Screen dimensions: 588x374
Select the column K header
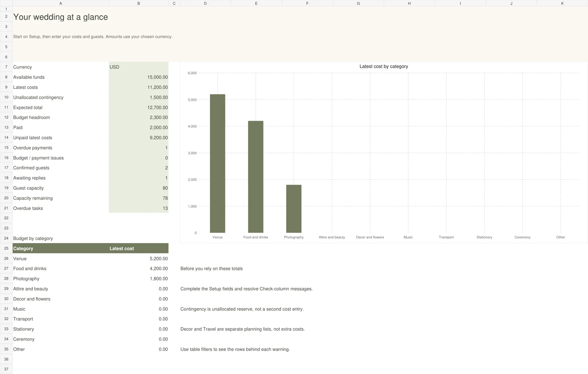[x=562, y=3]
